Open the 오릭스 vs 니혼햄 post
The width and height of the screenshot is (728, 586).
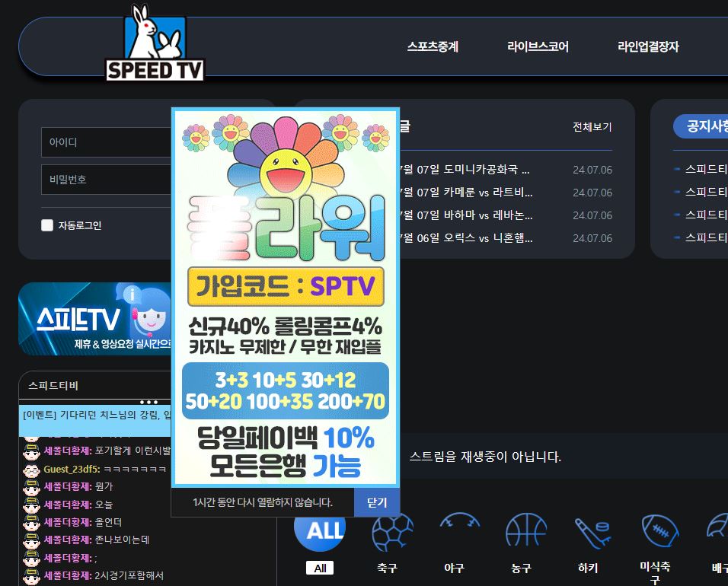(466, 237)
